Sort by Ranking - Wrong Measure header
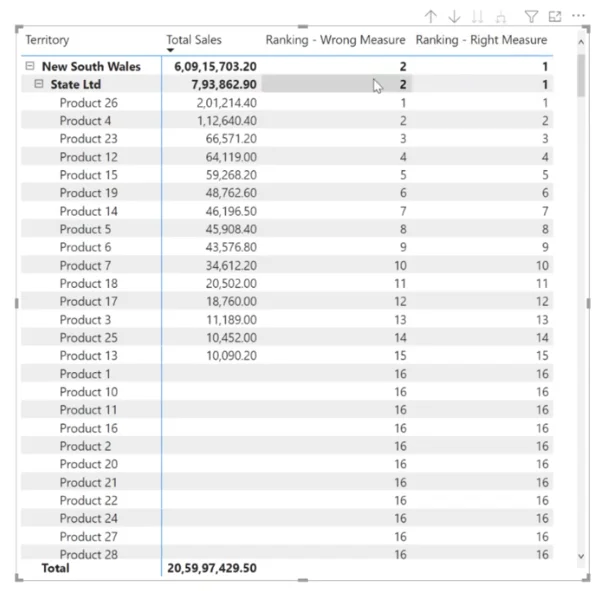This screenshot has width=609, height=591. click(336, 40)
